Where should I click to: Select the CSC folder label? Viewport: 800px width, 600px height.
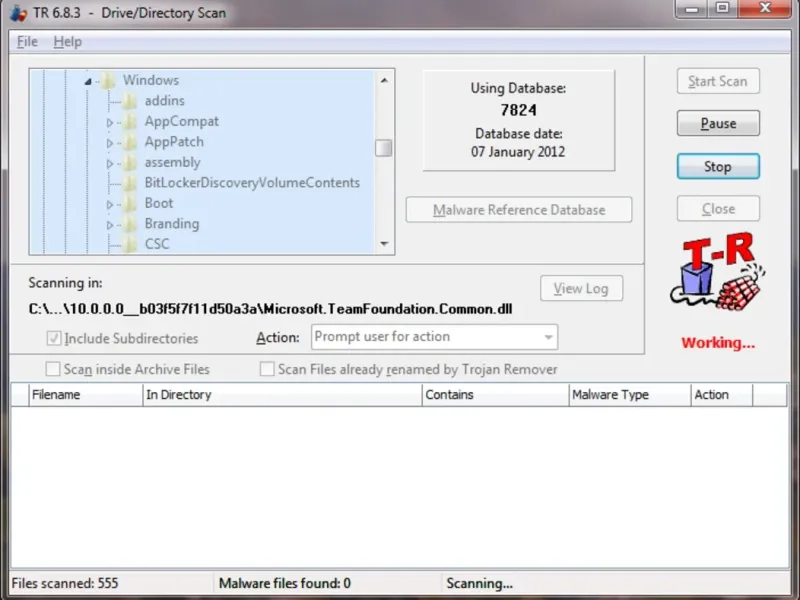[x=157, y=244]
